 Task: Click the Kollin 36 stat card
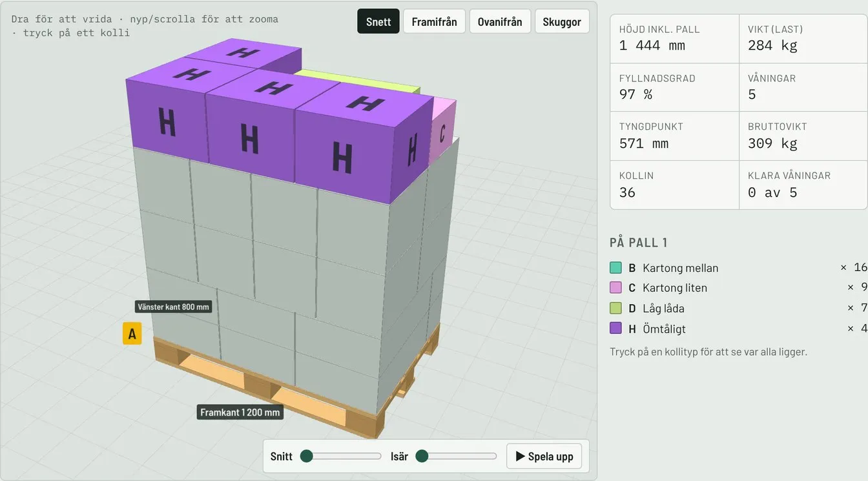pos(674,185)
